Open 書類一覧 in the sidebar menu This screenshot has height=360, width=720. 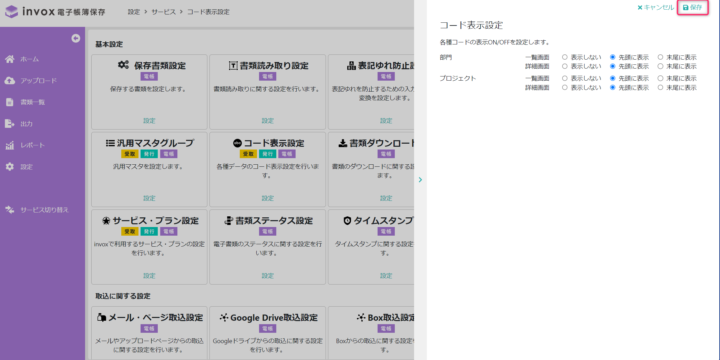33,102
